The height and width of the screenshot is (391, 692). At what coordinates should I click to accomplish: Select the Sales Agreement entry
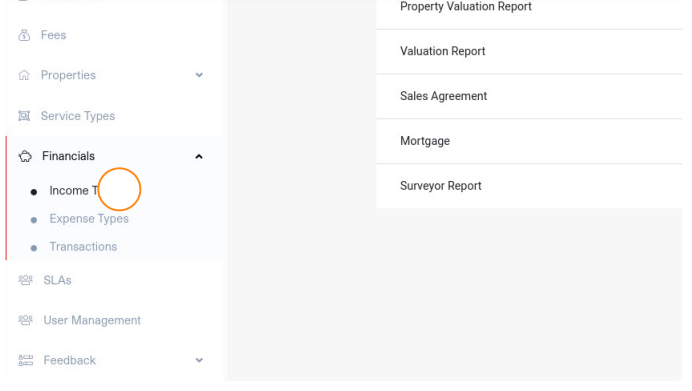[529, 97]
